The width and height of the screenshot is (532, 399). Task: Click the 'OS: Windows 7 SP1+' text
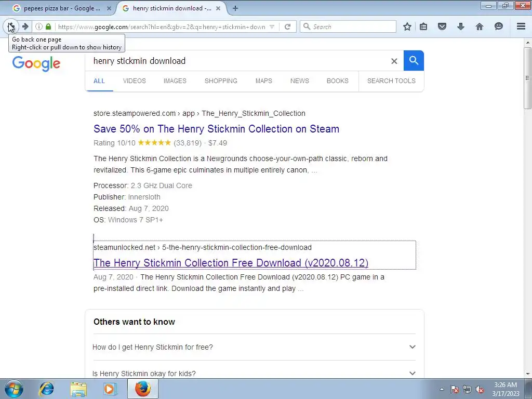tap(128, 220)
